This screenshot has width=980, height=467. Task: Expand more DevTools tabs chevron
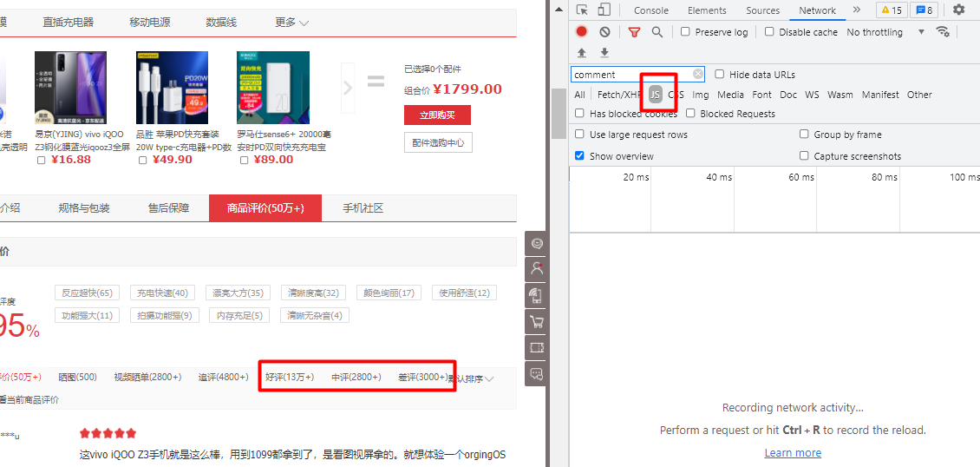[x=856, y=10]
